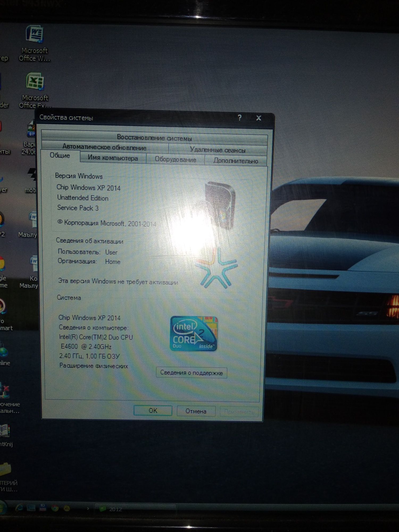Switch to the 2012 taskbar window

click(135, 509)
